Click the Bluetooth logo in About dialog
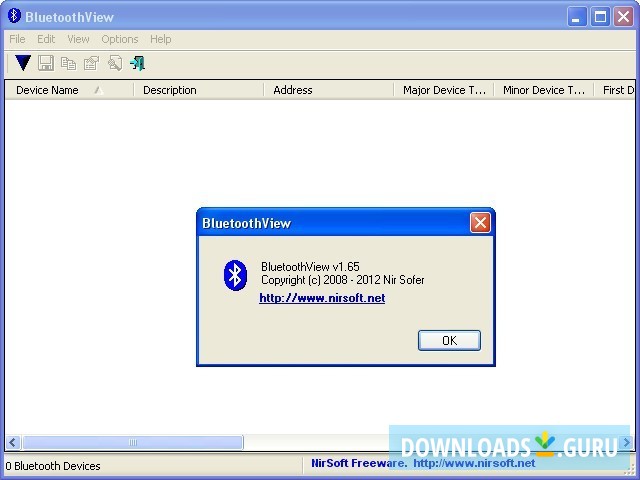The height and width of the screenshot is (480, 640). [x=235, y=275]
